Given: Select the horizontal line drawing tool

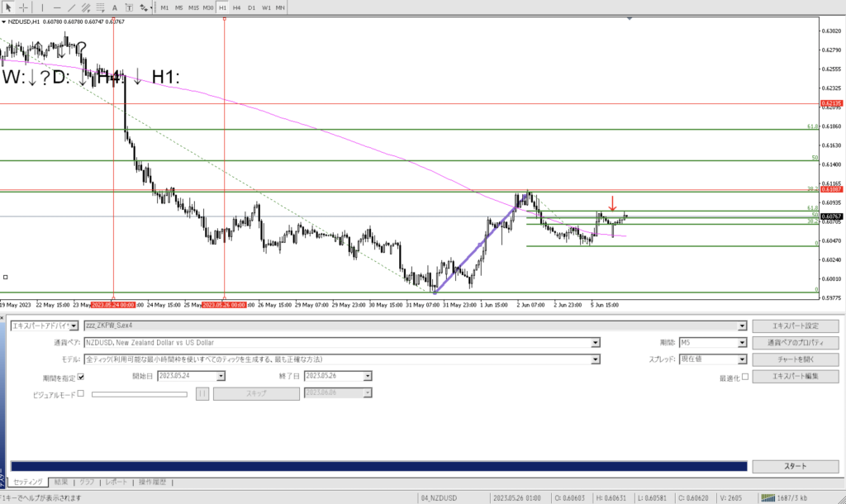Looking at the screenshot, I should tap(59, 7).
